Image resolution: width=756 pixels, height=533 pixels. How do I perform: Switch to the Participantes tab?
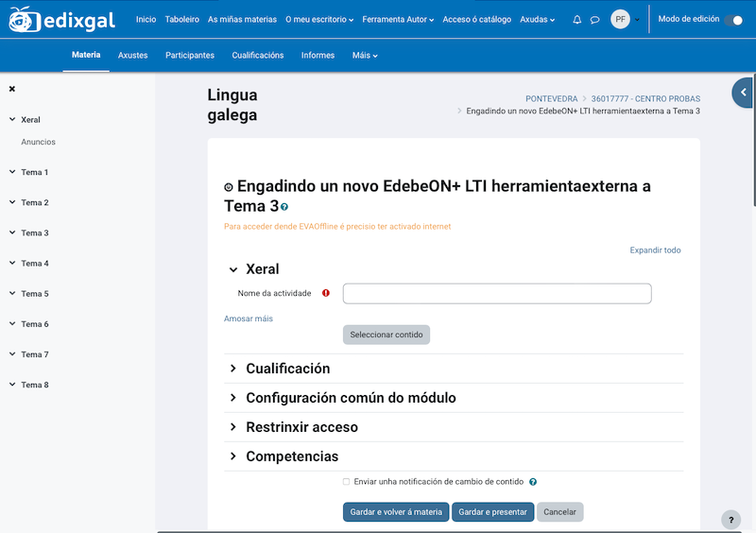[x=190, y=56]
